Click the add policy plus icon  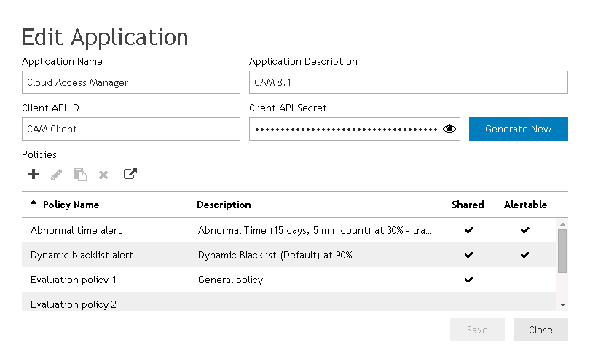tap(34, 175)
